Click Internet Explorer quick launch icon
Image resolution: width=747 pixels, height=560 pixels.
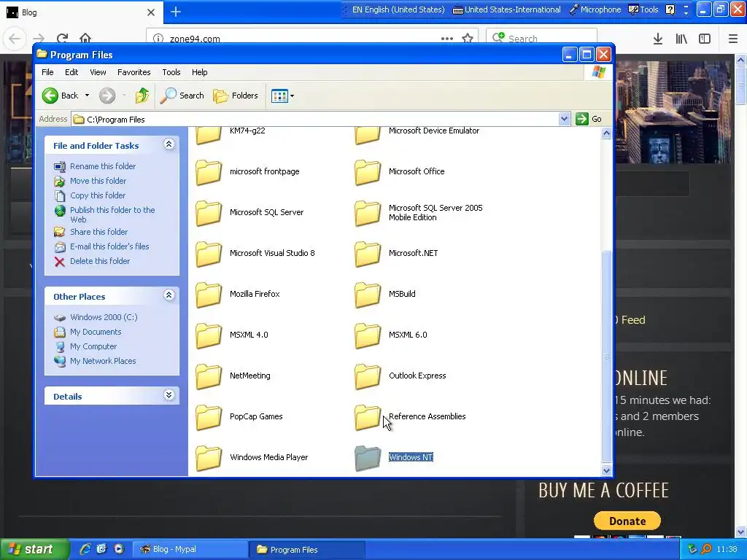pos(85,549)
